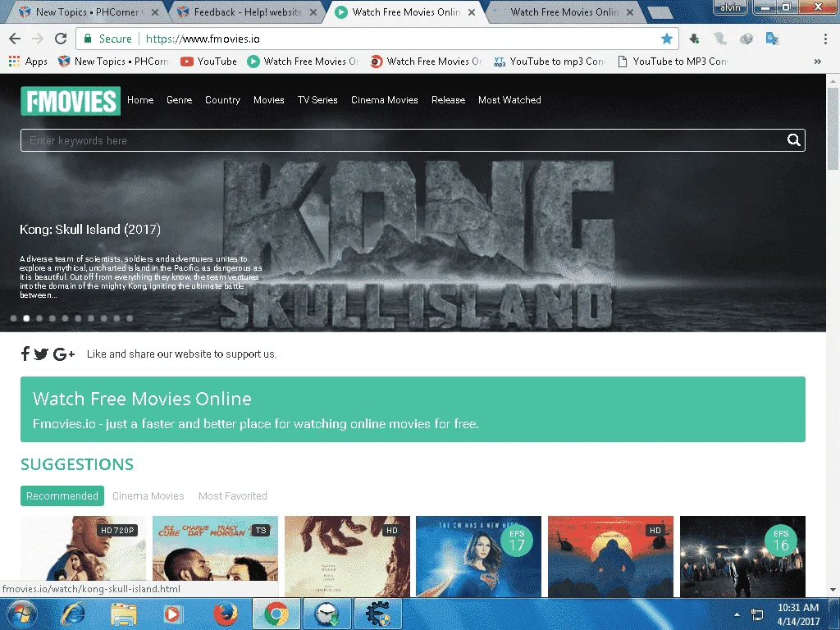Launch Internet Explorer from taskbar

click(x=72, y=614)
